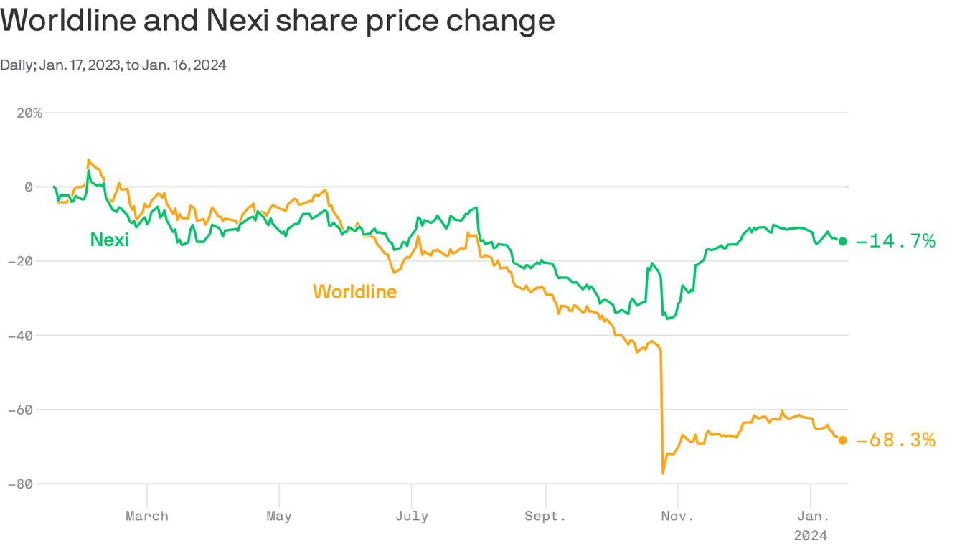Screen dimensions: 980x551
Task: Select the Sept. x-axis label
Action: tap(546, 516)
